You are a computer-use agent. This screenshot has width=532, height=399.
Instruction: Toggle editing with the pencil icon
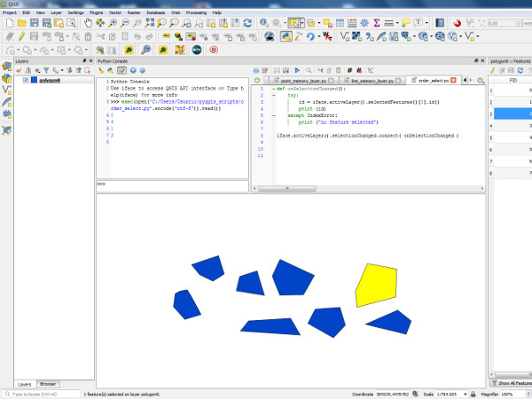click(x=21, y=36)
